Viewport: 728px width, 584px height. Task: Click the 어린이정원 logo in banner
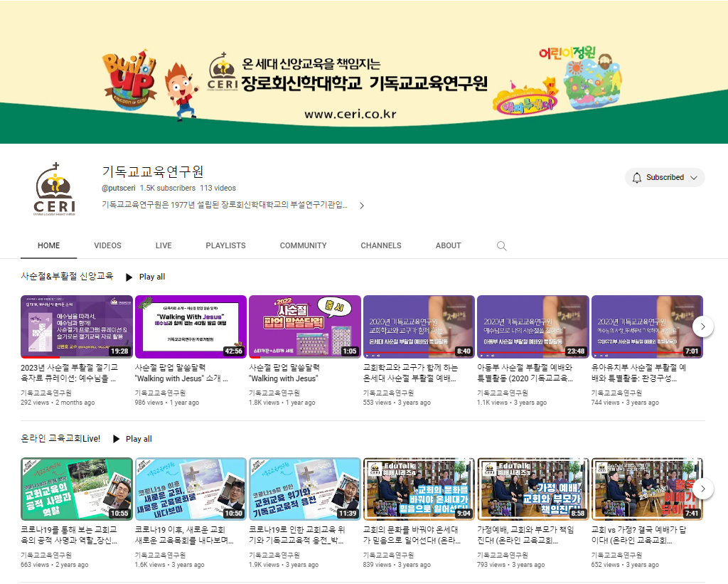(x=567, y=53)
